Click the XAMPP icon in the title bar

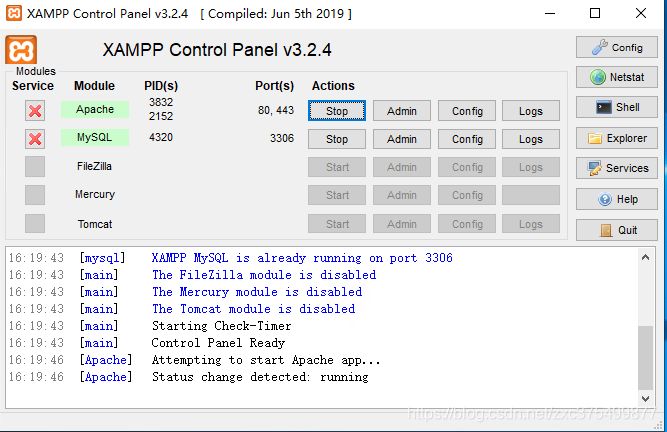[14, 13]
